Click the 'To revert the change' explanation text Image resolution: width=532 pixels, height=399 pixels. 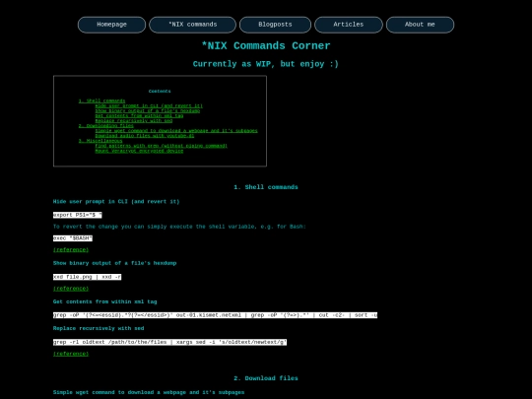point(179,227)
